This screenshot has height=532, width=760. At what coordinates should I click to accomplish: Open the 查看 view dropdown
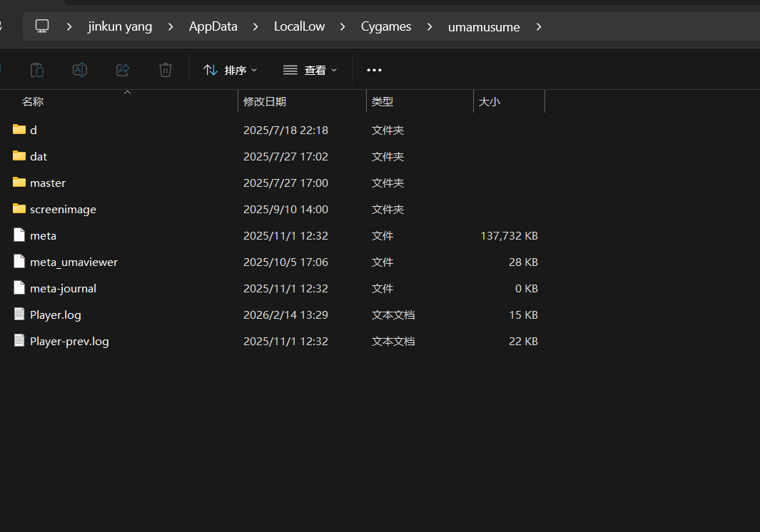pyautogui.click(x=310, y=71)
